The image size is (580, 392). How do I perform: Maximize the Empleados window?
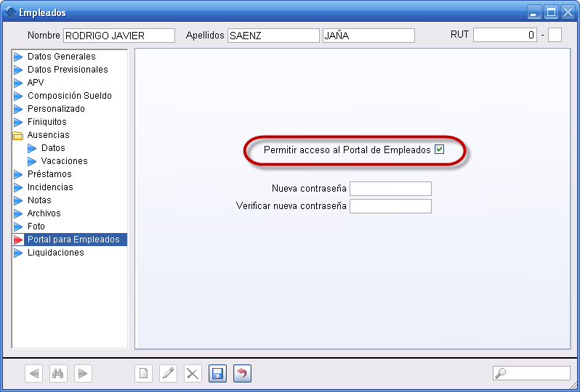click(x=551, y=12)
